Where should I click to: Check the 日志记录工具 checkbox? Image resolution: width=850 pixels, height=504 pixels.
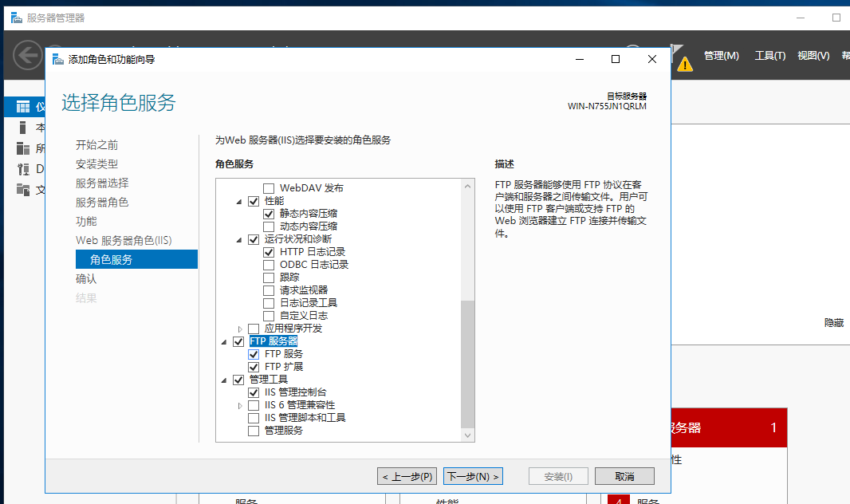(x=269, y=303)
